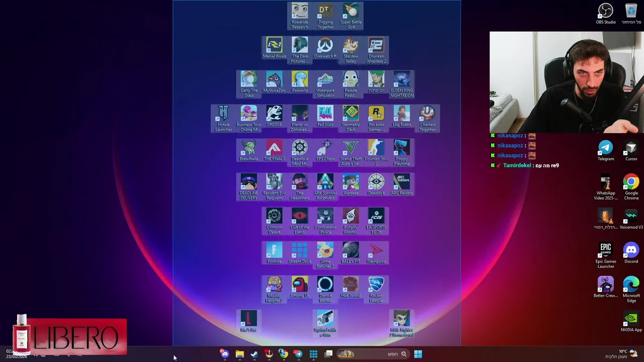The width and height of the screenshot is (644, 362).
Task: Click the Telegram desktop shortcut
Action: pyautogui.click(x=606, y=151)
